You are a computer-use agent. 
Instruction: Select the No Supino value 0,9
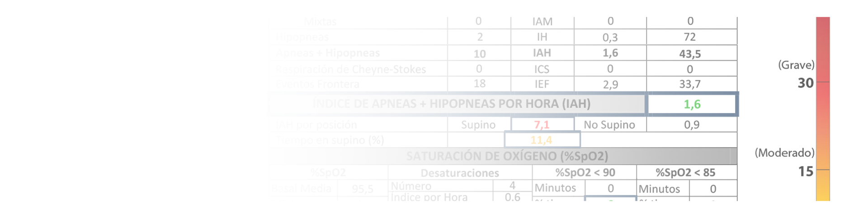[x=692, y=125]
